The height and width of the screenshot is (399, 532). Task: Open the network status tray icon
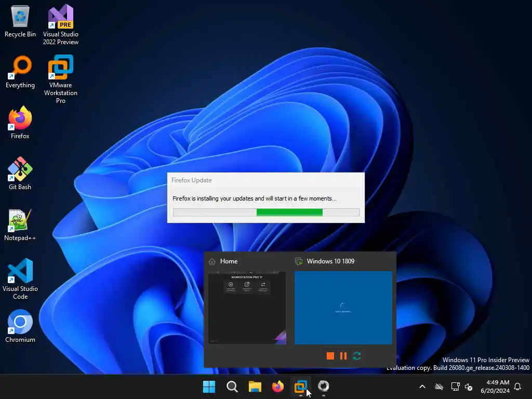tap(455, 387)
